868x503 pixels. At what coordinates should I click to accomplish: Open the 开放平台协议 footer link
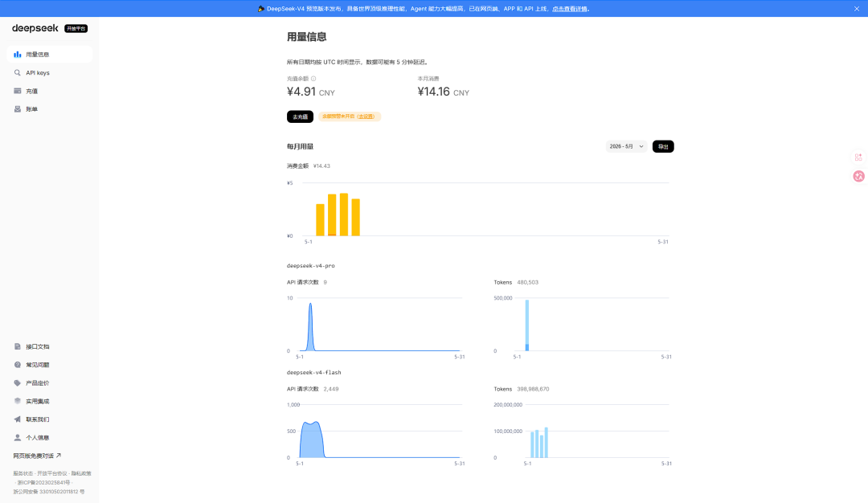pyautogui.click(x=52, y=474)
